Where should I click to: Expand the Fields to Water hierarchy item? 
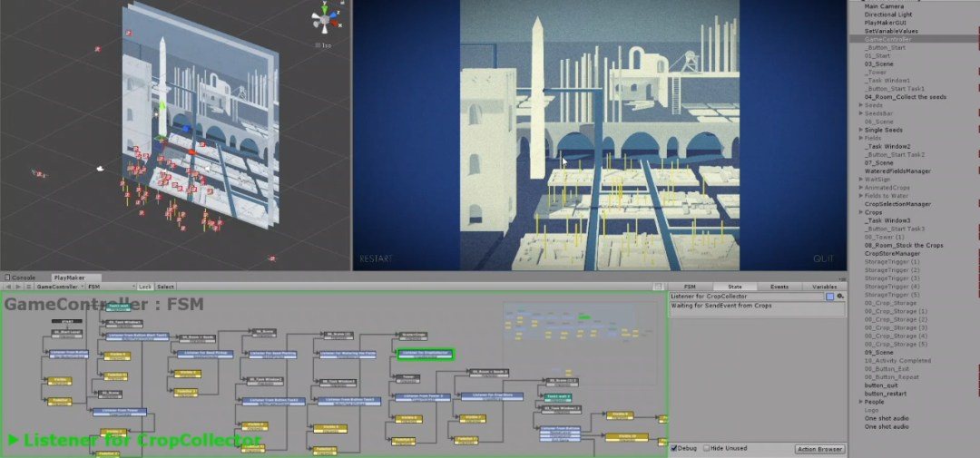[x=860, y=196]
